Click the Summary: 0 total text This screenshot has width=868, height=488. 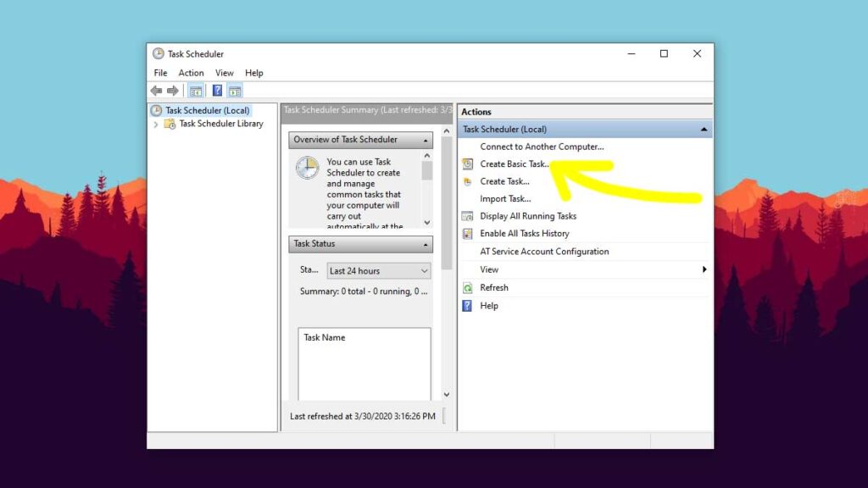pyautogui.click(x=364, y=291)
